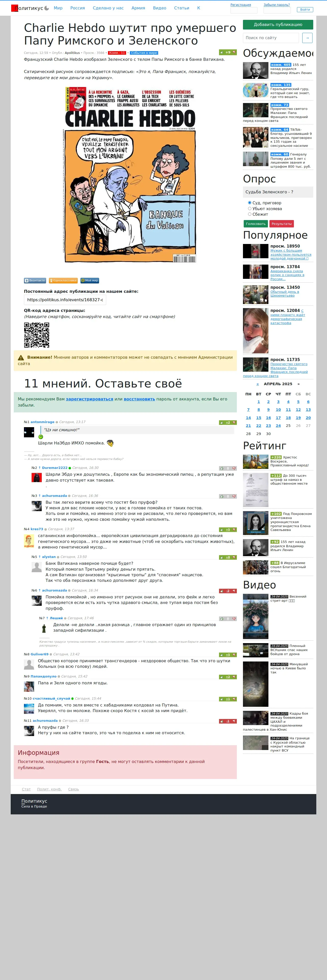Image resolution: width=327 pixels, height=980 pixels.
Task: Open the Сделано у нас section
Action: (108, 8)
